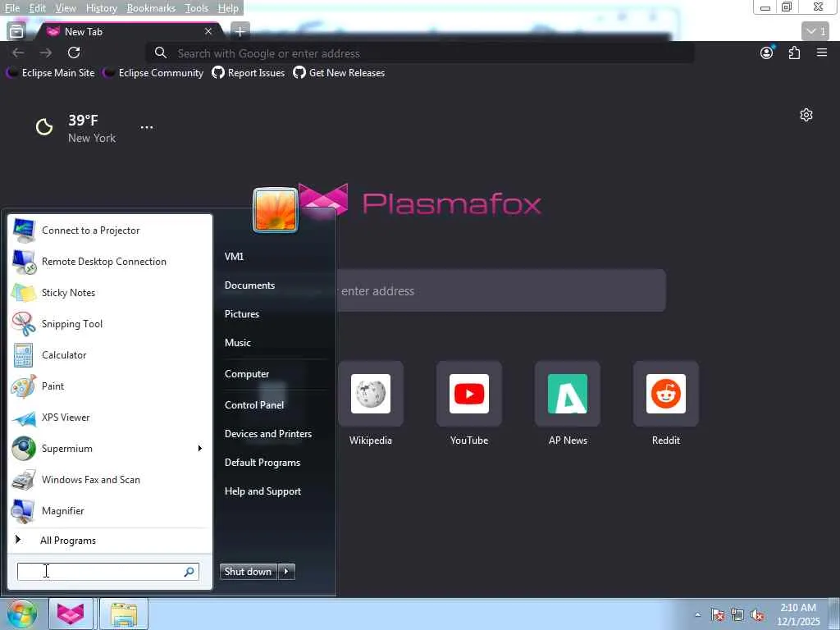Screen dimensions: 840x630
Task: Launch Remote Desktop Connection
Action: coord(109,262)
